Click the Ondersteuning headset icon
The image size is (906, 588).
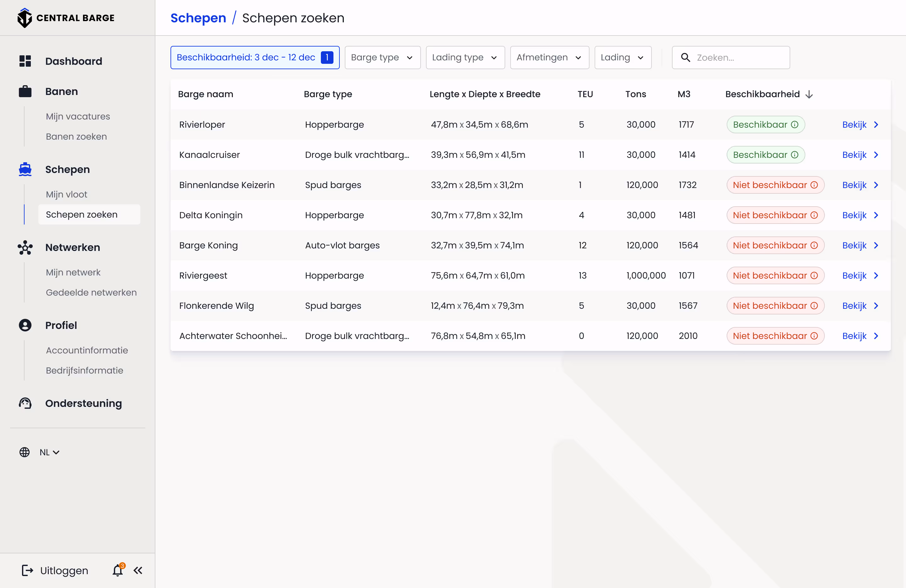(25, 403)
